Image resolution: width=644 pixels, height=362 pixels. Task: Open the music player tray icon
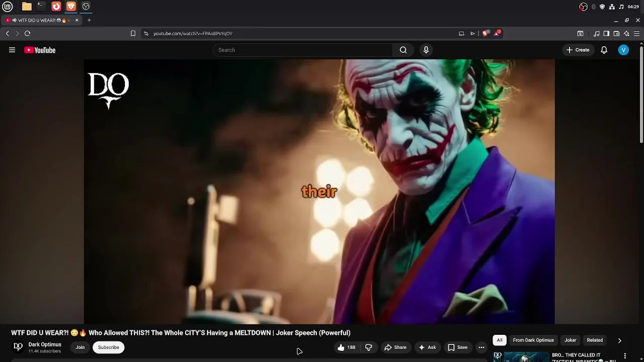(621, 7)
